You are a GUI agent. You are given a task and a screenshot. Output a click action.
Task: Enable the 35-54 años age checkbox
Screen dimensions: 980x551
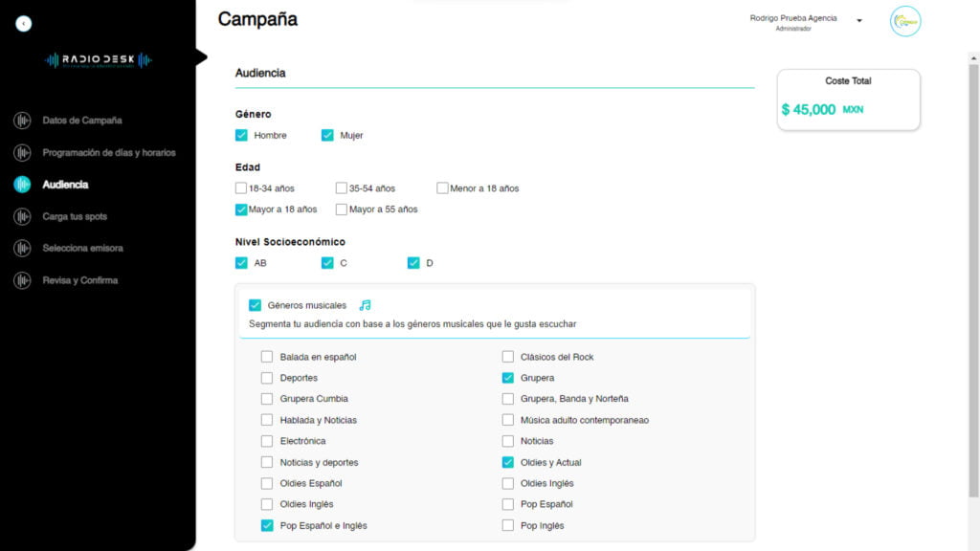point(342,188)
